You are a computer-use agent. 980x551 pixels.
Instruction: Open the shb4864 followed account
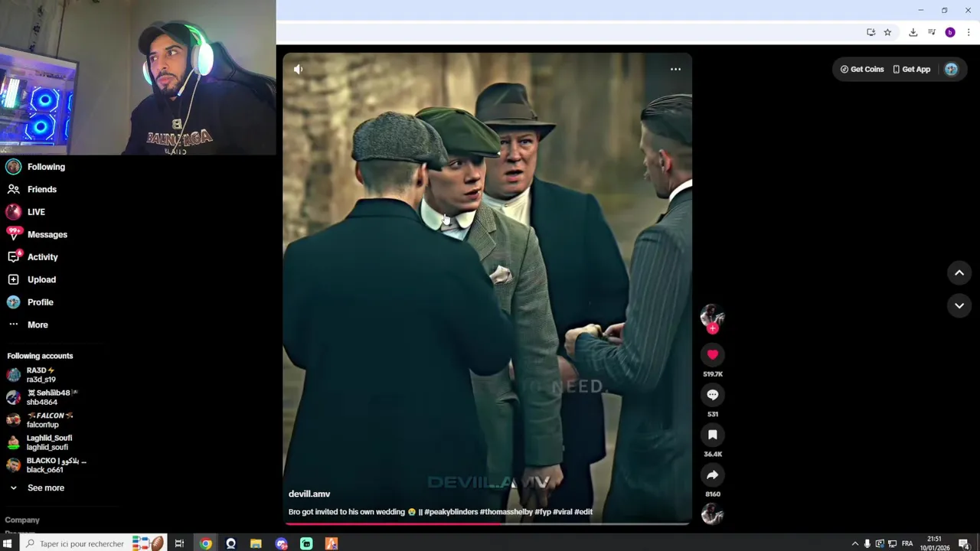pyautogui.click(x=41, y=397)
